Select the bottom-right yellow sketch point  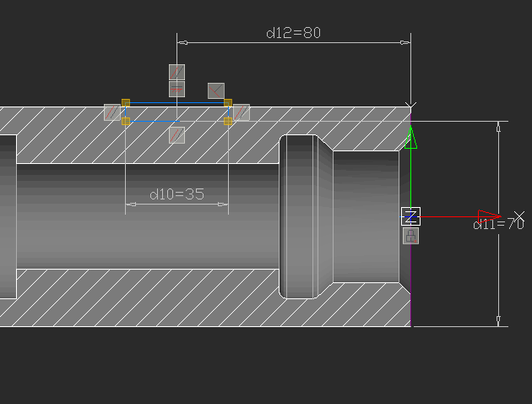point(228,122)
